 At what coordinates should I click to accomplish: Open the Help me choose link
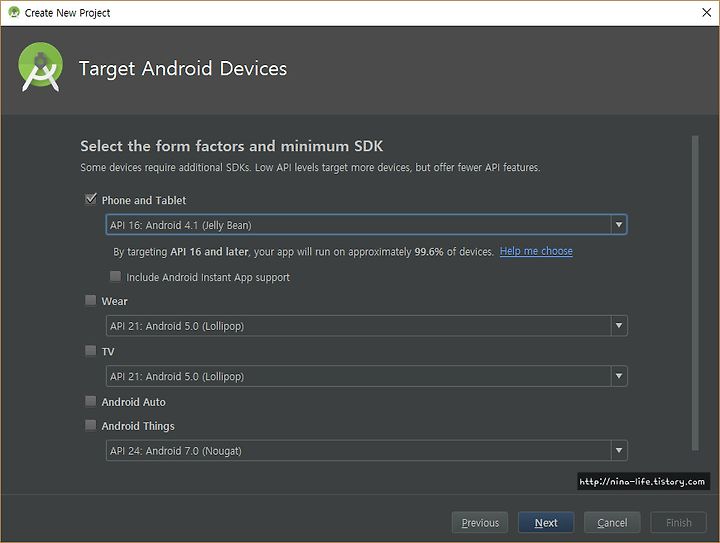(536, 251)
